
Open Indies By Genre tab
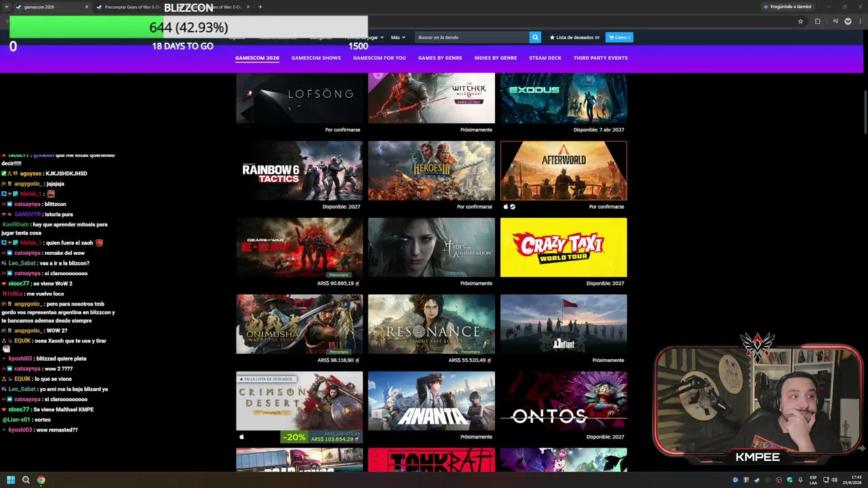tap(496, 58)
